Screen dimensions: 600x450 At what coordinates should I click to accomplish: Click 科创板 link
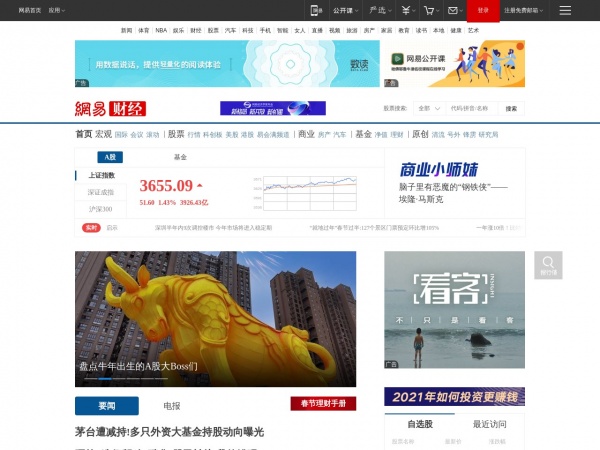tap(212, 135)
